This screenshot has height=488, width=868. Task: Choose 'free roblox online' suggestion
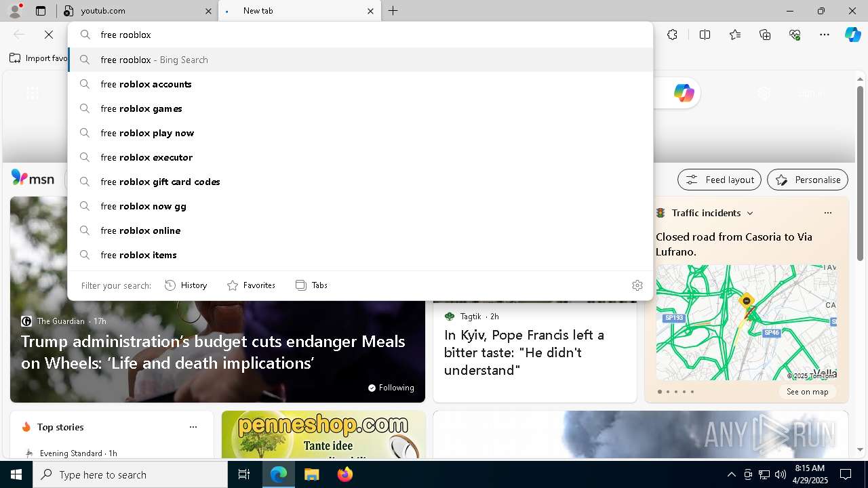pos(360,230)
